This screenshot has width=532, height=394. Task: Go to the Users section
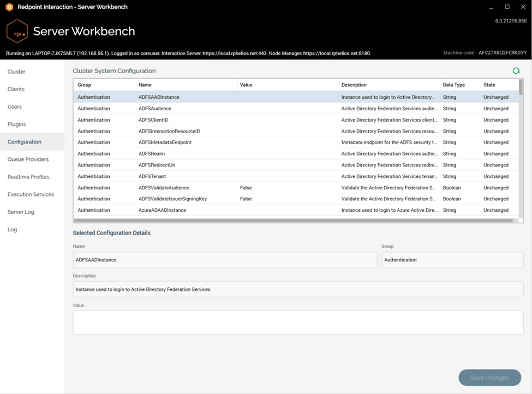pyautogui.click(x=15, y=106)
